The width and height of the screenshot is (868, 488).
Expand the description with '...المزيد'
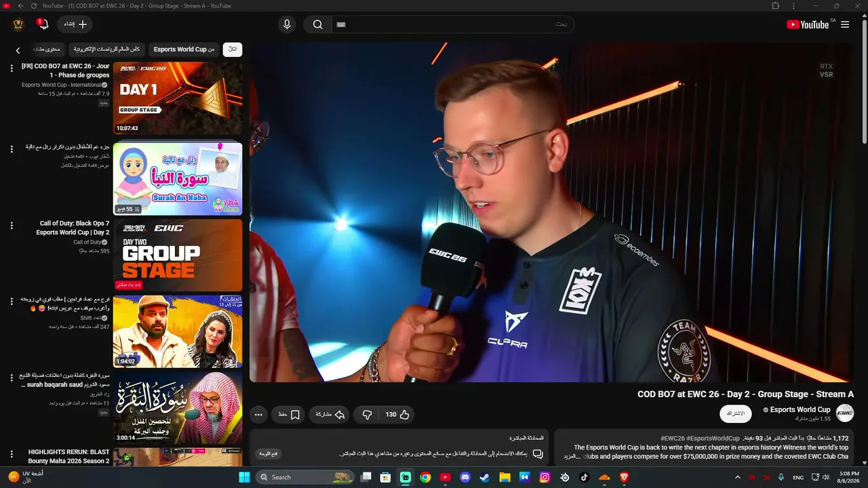coord(573,457)
